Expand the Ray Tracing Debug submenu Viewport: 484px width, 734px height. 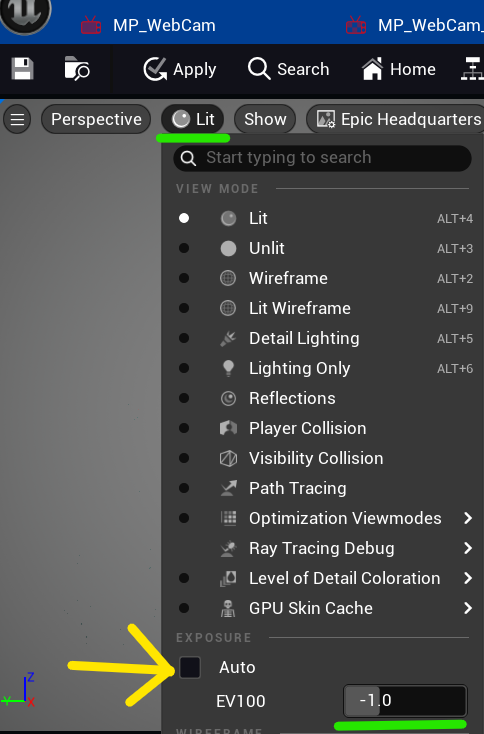[x=323, y=548]
